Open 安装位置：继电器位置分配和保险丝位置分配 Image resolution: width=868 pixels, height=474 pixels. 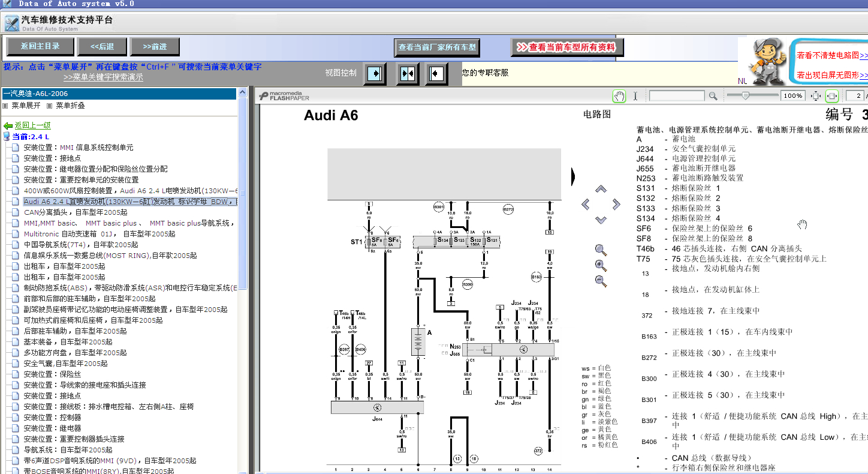pyautogui.click(x=96, y=169)
